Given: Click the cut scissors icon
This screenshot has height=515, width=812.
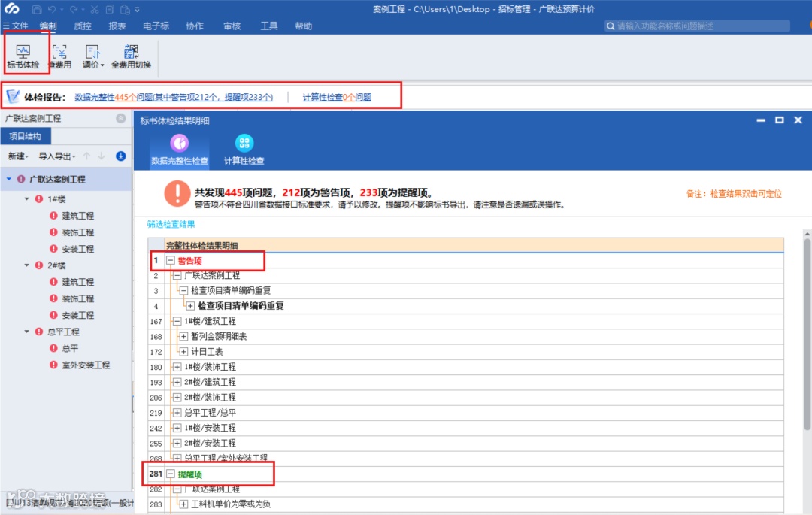Looking at the screenshot, I should coord(94,9).
